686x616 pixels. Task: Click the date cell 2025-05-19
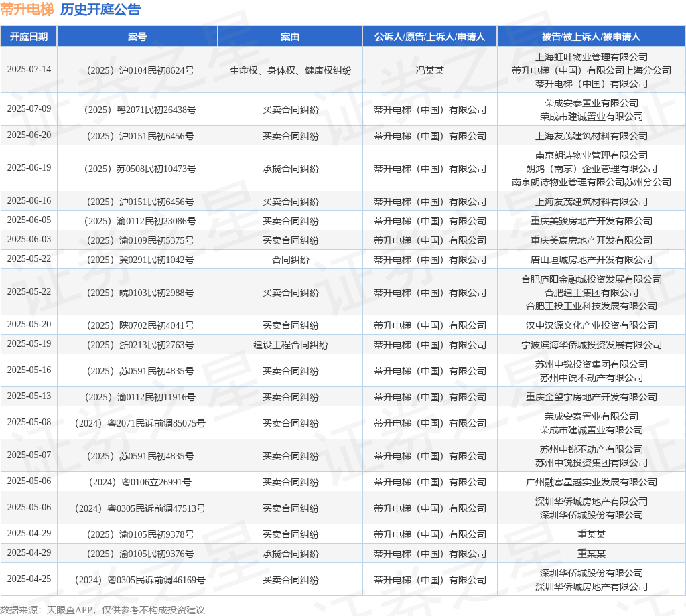pyautogui.click(x=29, y=344)
